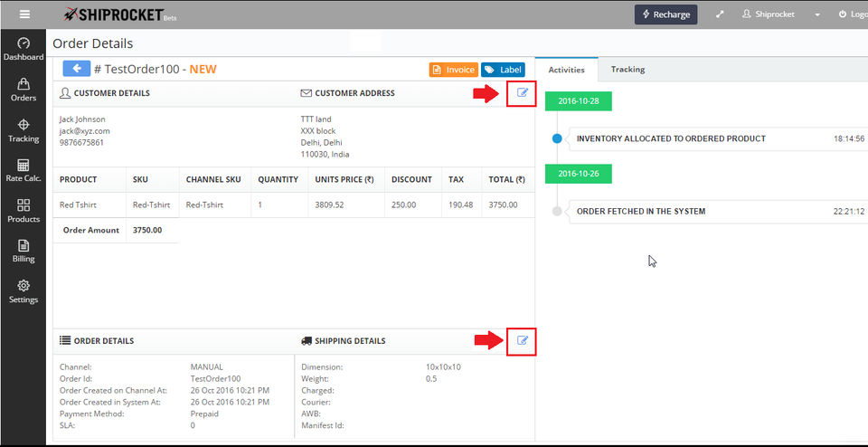Click the Recharge button
868x447 pixels.
(x=666, y=14)
